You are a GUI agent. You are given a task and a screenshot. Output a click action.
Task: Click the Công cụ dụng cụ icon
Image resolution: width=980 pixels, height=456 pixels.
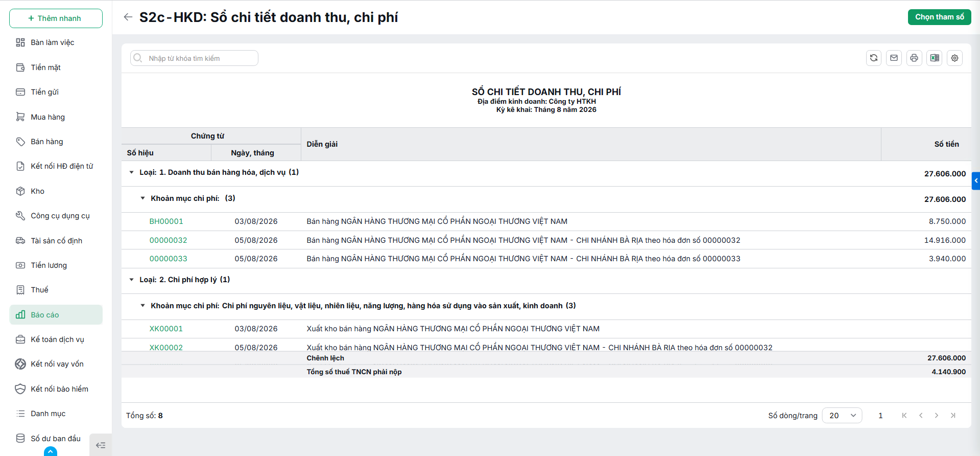point(20,216)
